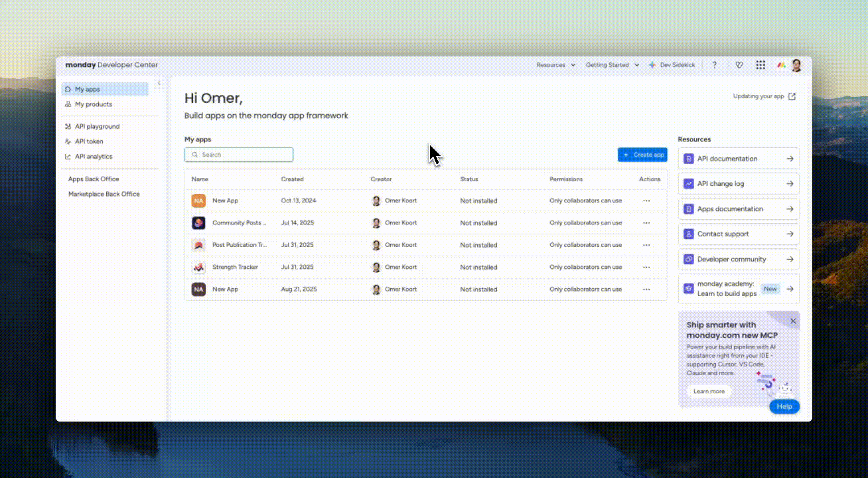Image resolution: width=868 pixels, height=478 pixels.
Task: Click the API documentation icon
Action: [689, 159]
